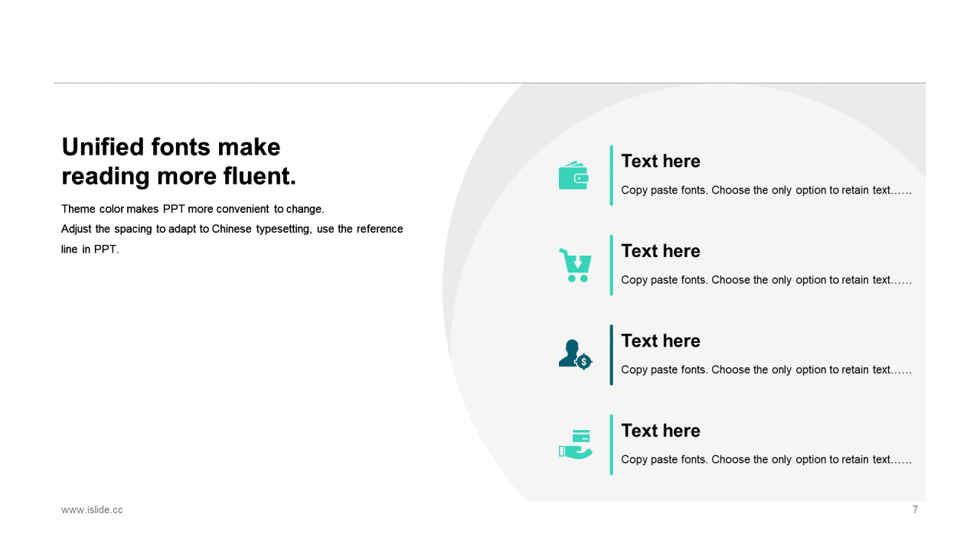Select the 'Text here' title beside the card icon
Image resolution: width=980 pixels, height=551 pixels.
[661, 431]
